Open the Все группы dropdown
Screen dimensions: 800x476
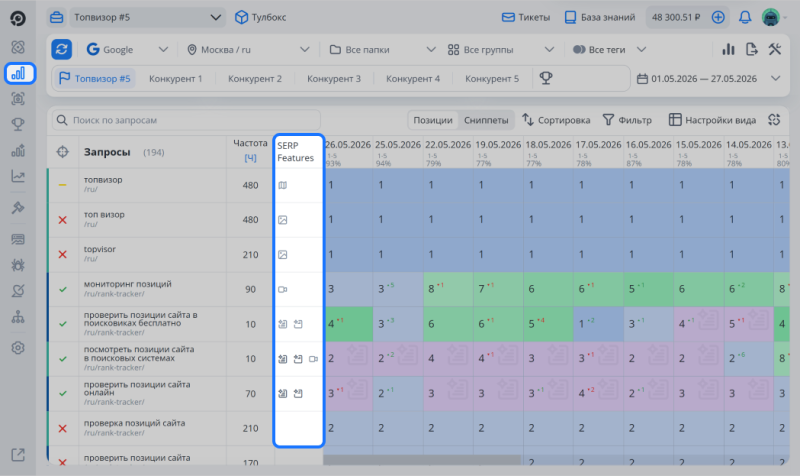coord(501,49)
